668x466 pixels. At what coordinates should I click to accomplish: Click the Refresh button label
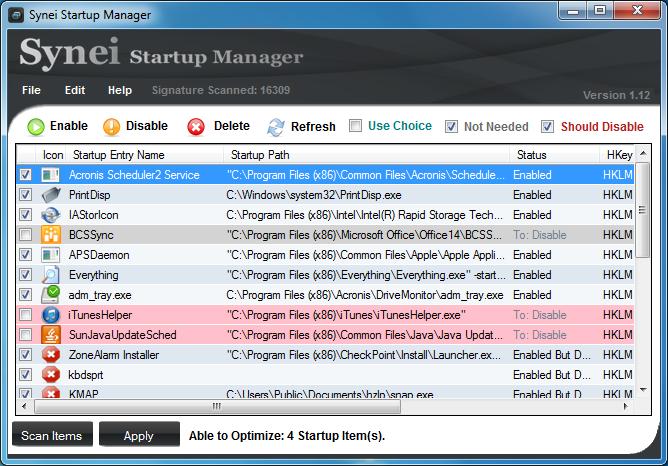tap(313, 127)
